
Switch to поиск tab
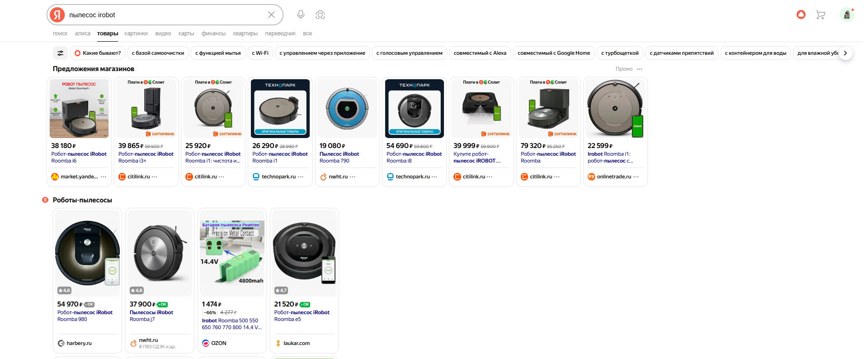(60, 34)
